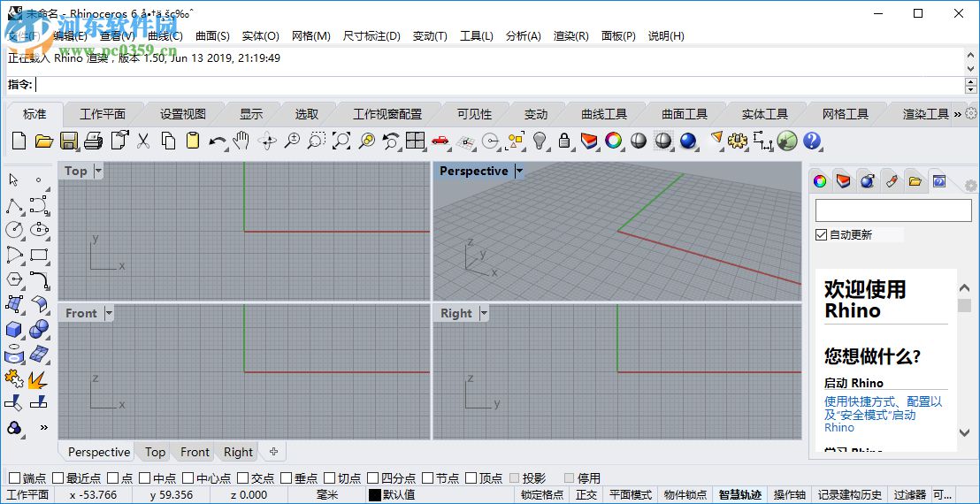Click the help panel search field

click(893, 210)
